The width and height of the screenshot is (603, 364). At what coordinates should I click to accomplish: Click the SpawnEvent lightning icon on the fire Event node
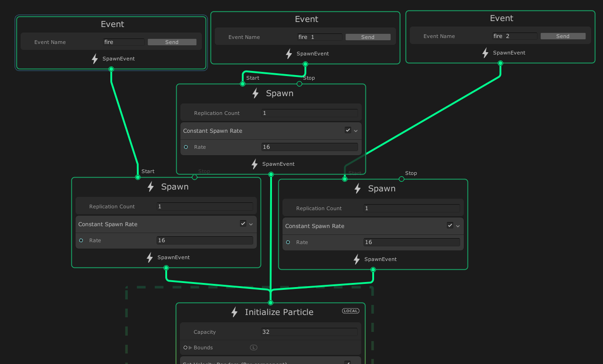tap(94, 59)
